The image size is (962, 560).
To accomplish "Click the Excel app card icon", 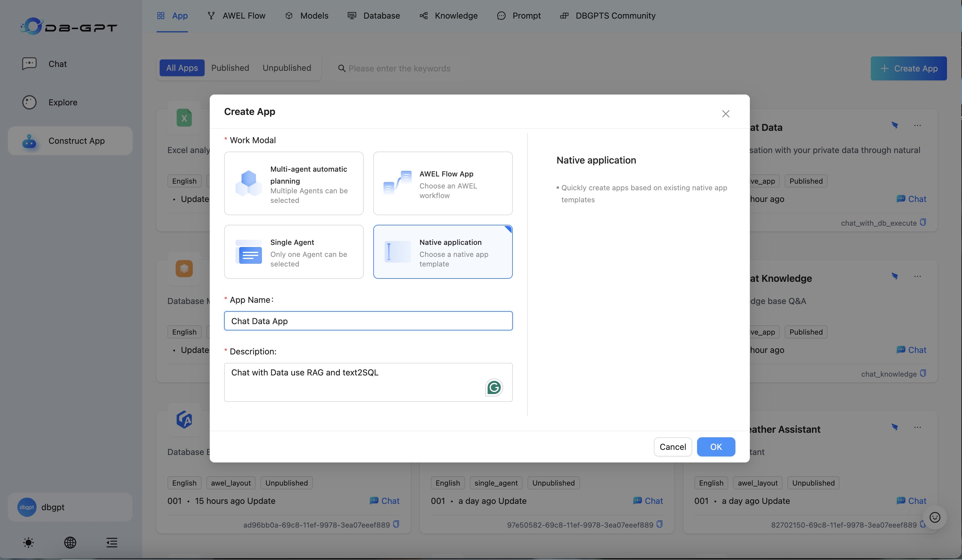I will 184,118.
